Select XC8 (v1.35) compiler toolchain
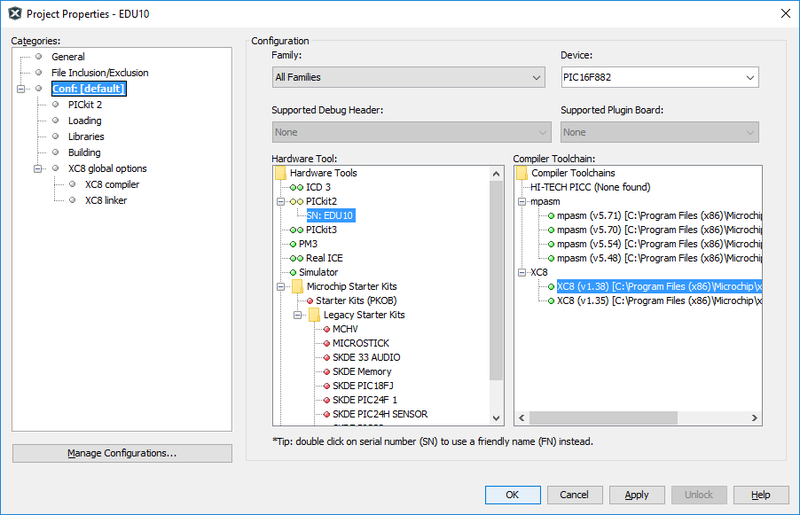 659,301
